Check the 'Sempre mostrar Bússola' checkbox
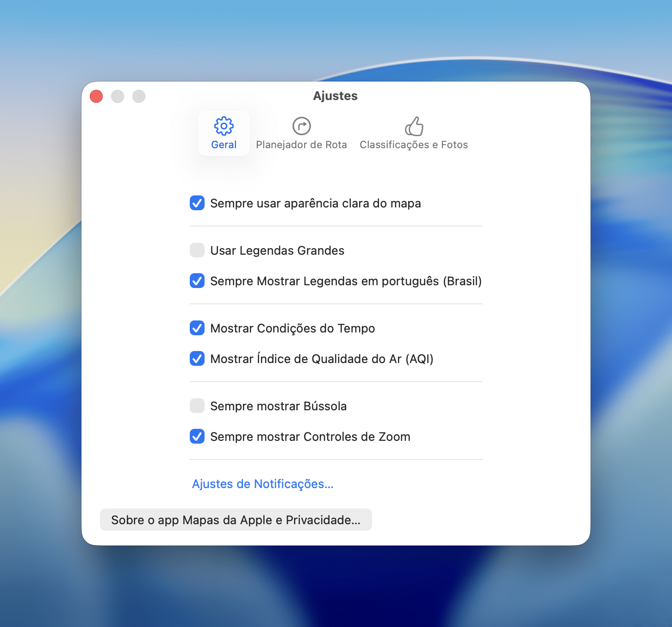The width and height of the screenshot is (672, 627). 197,406
